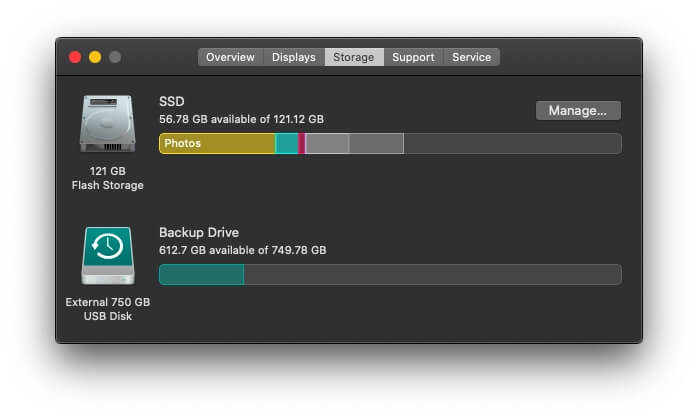Click the pink segment in SSD bar
Image resolution: width=698 pixels, height=417 pixels.
tap(302, 144)
